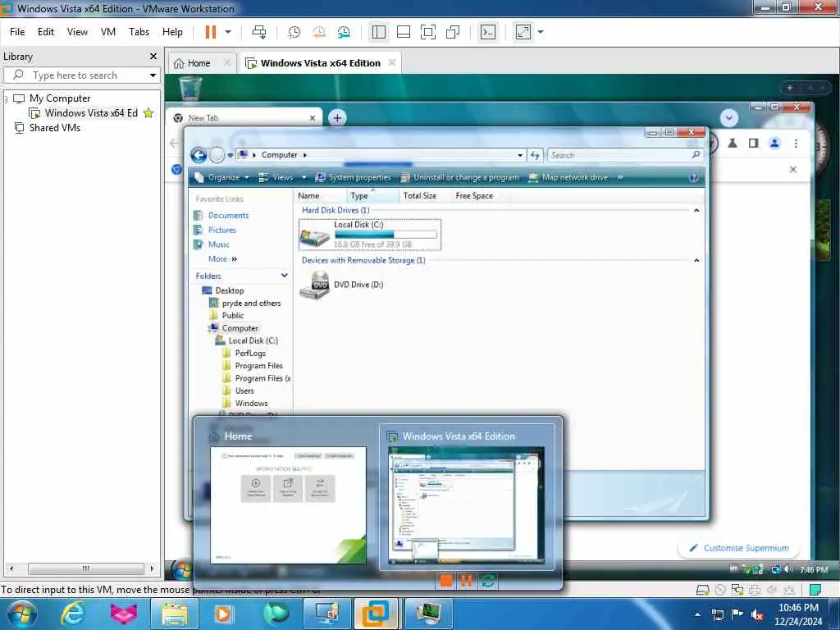This screenshot has width=840, height=630.
Task: Open Music favorite link
Action: 212,244
